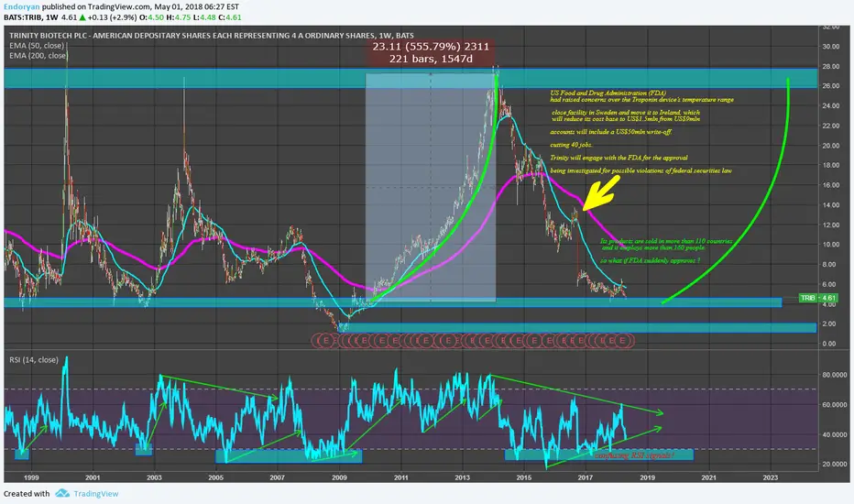
Task: Select the red 'conflicting RSI signals !' text
Action: tap(634, 455)
